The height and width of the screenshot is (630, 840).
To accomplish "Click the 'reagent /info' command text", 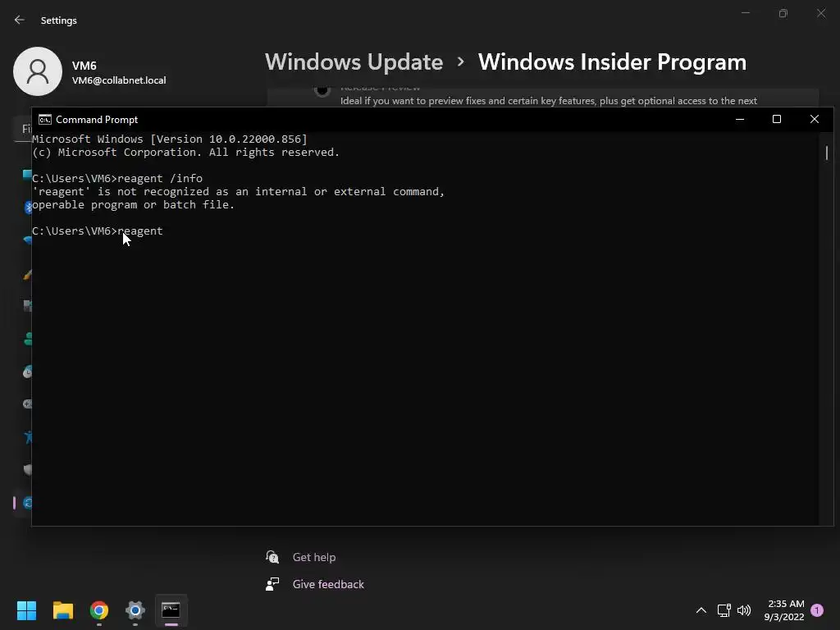I will coord(160,178).
